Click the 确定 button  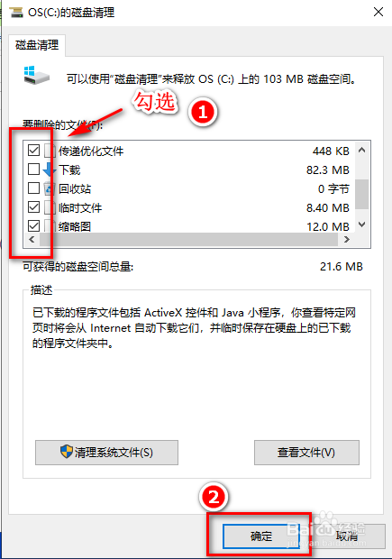point(260,536)
